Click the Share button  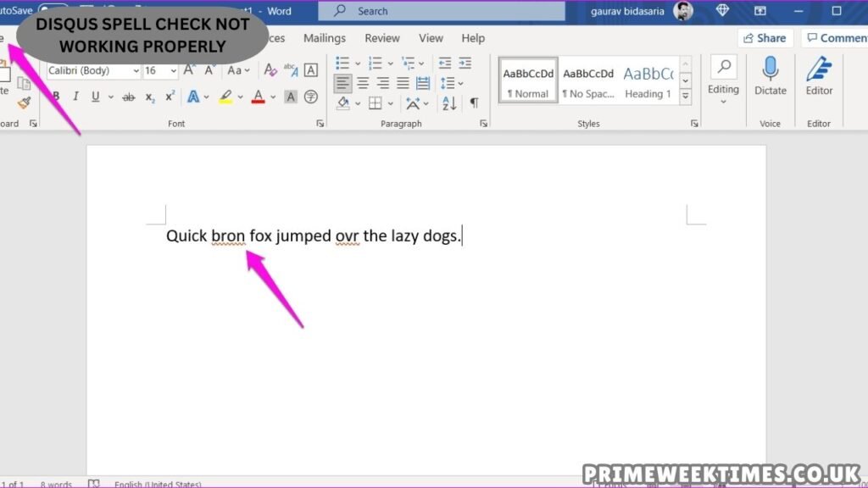(x=764, y=38)
